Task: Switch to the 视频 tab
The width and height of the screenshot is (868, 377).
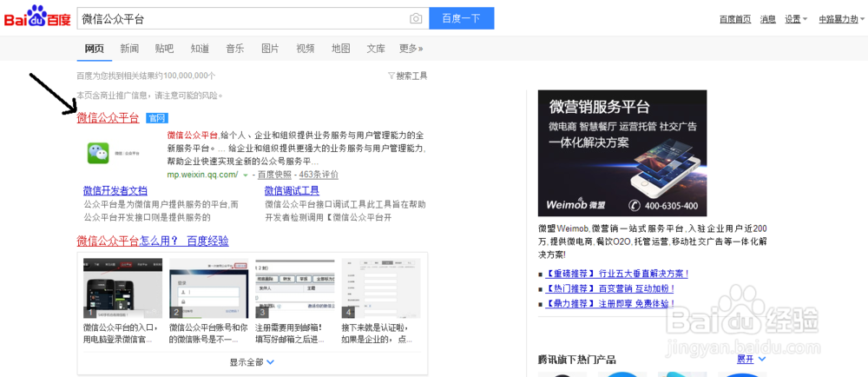Action: [306, 49]
